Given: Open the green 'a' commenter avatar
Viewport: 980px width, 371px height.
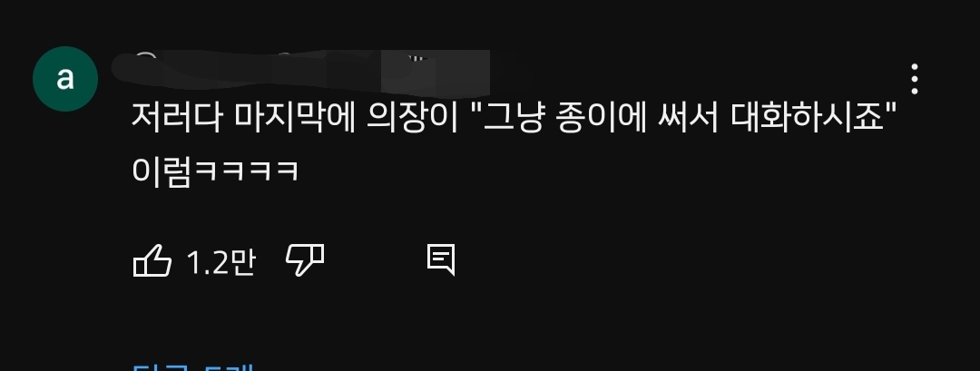Looking at the screenshot, I should point(65,79).
